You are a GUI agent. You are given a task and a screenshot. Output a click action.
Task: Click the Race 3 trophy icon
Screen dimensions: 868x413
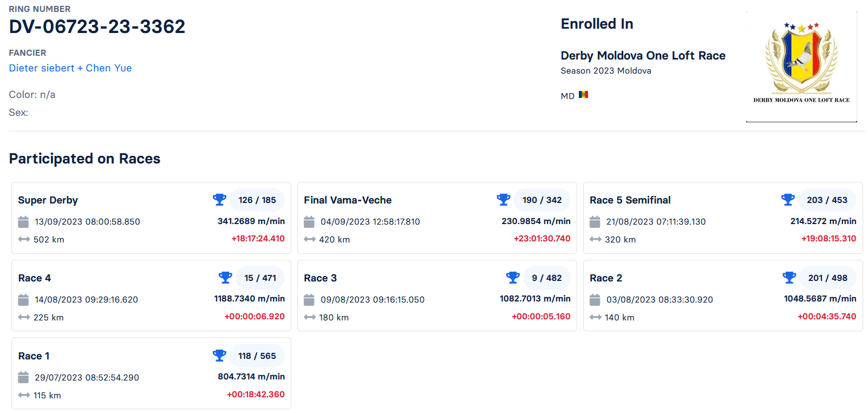tap(513, 278)
